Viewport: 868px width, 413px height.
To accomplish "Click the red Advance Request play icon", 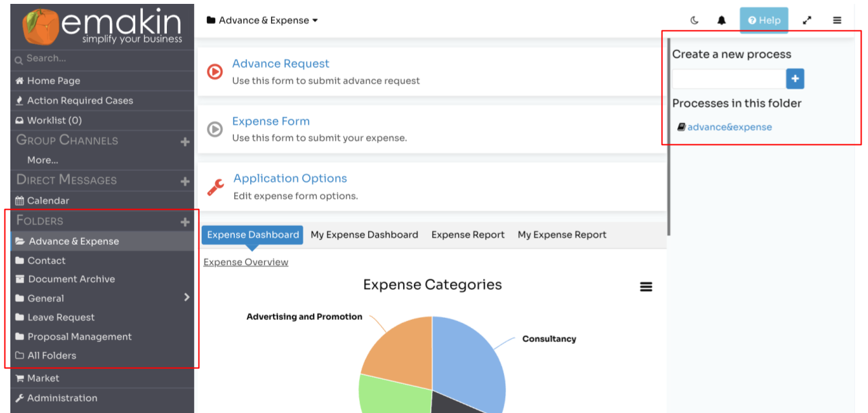I will (215, 71).
